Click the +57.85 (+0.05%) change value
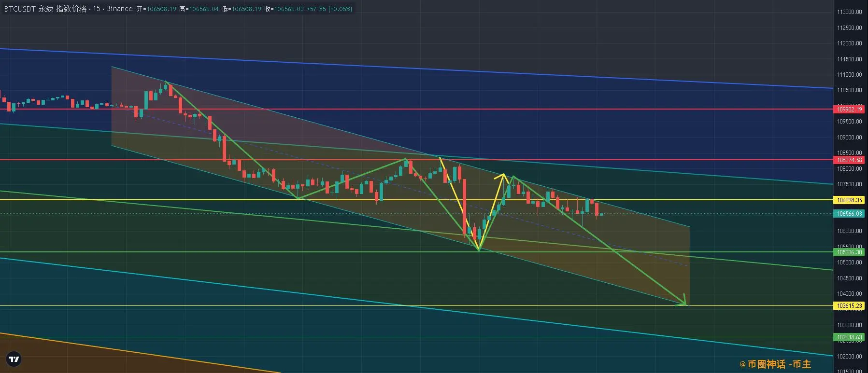The width and height of the screenshot is (868, 373). [x=329, y=9]
